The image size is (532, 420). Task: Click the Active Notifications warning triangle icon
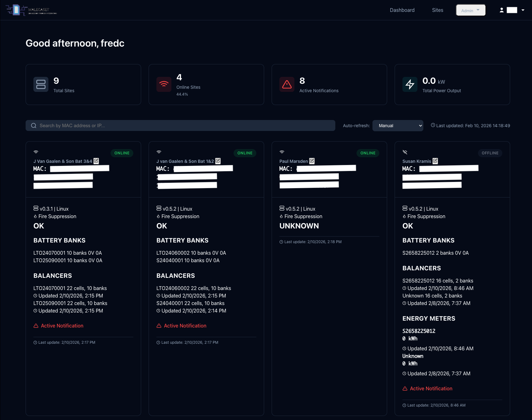[287, 84]
